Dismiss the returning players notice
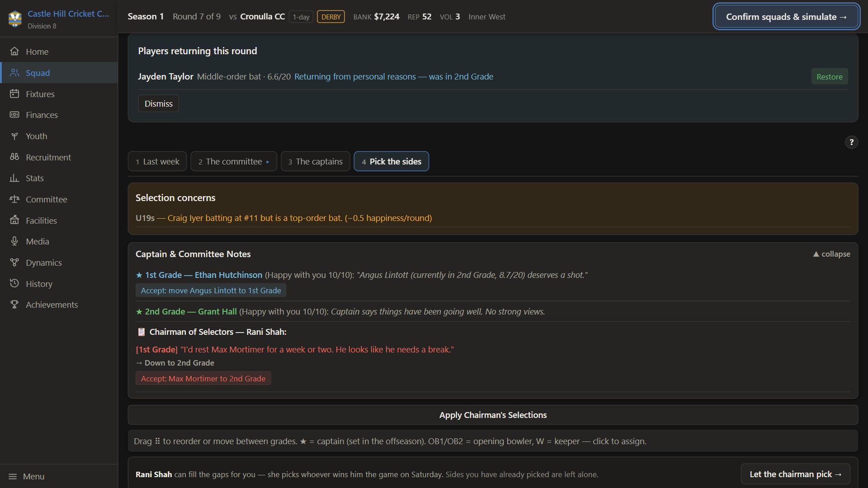The height and width of the screenshot is (488, 868). [158, 103]
